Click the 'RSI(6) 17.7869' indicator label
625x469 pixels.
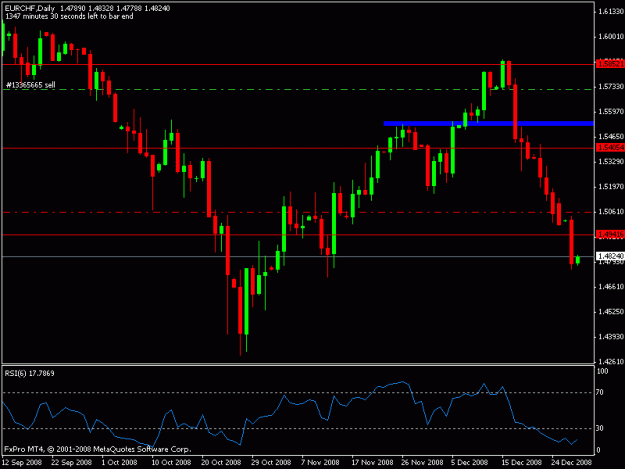coord(29,373)
